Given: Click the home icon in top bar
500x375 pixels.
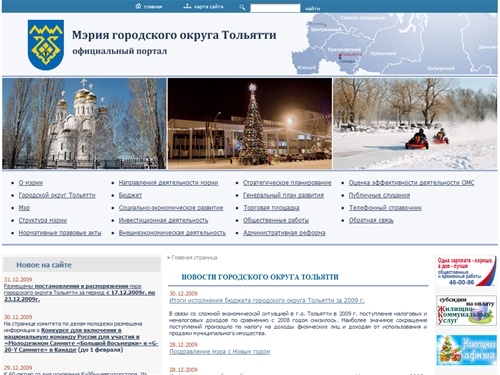Looking at the screenshot, I should click(x=138, y=6).
